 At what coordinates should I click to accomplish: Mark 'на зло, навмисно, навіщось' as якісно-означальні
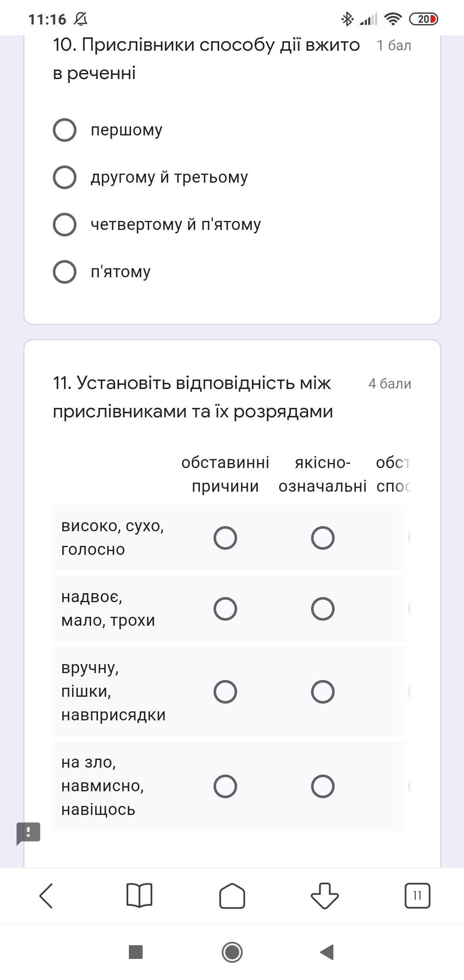pyautogui.click(x=323, y=786)
